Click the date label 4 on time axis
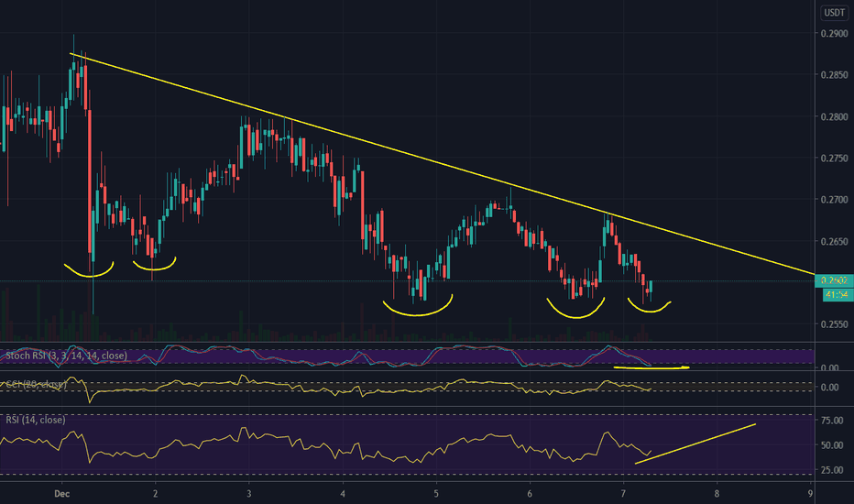This screenshot has width=854, height=504. [343, 494]
